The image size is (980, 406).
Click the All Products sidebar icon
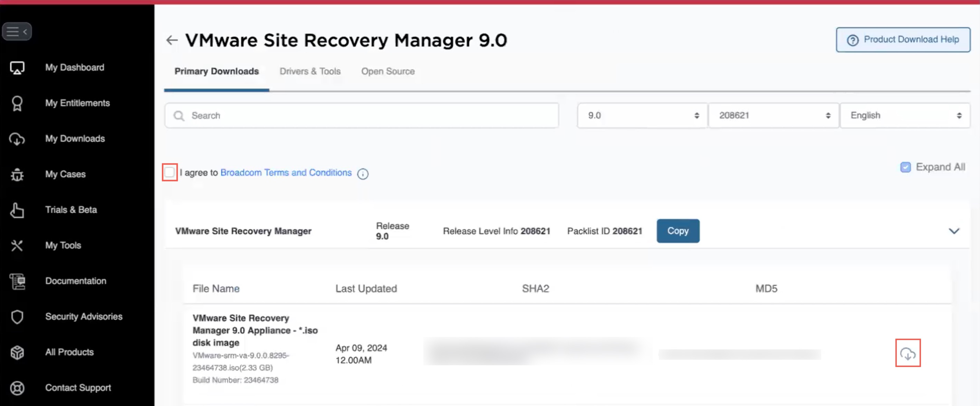pyautogui.click(x=18, y=352)
